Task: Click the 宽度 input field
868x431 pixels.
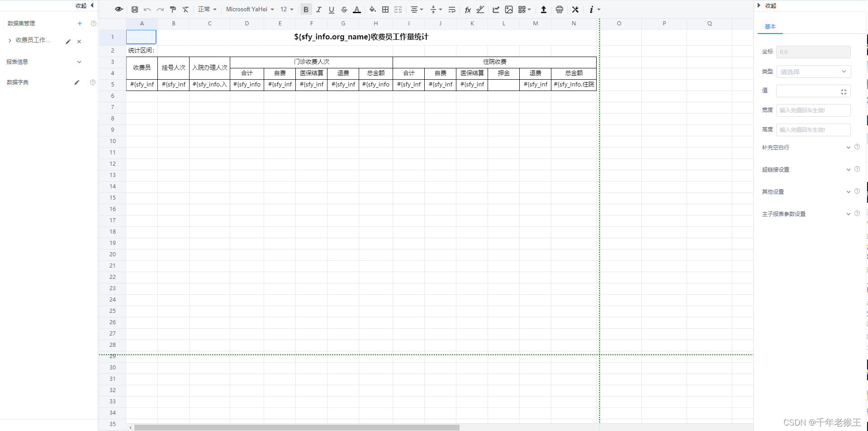Action: click(x=813, y=110)
